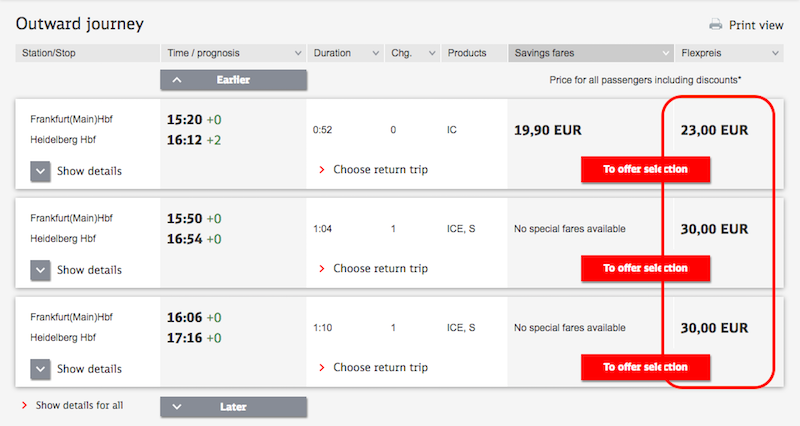This screenshot has width=800, height=426.
Task: Show earlier connections
Action: tap(234, 80)
